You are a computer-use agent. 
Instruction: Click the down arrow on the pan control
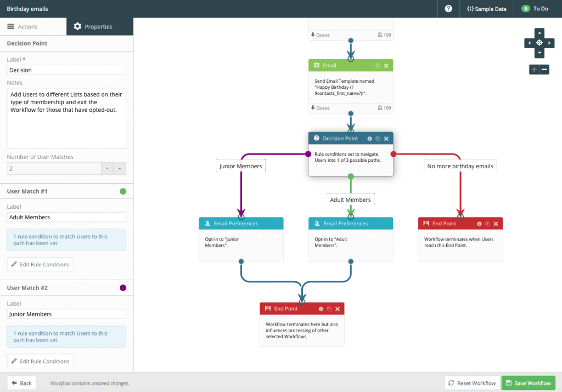pyautogui.click(x=539, y=52)
